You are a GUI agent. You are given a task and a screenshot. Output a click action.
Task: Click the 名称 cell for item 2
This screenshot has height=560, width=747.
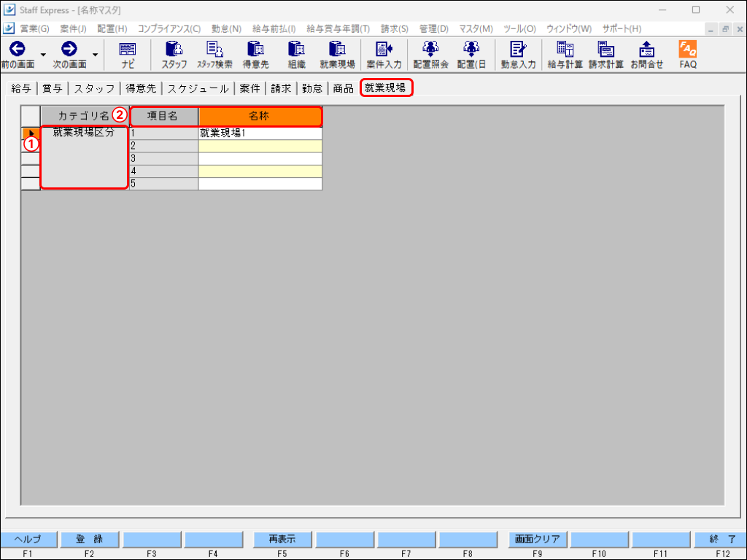(260, 146)
